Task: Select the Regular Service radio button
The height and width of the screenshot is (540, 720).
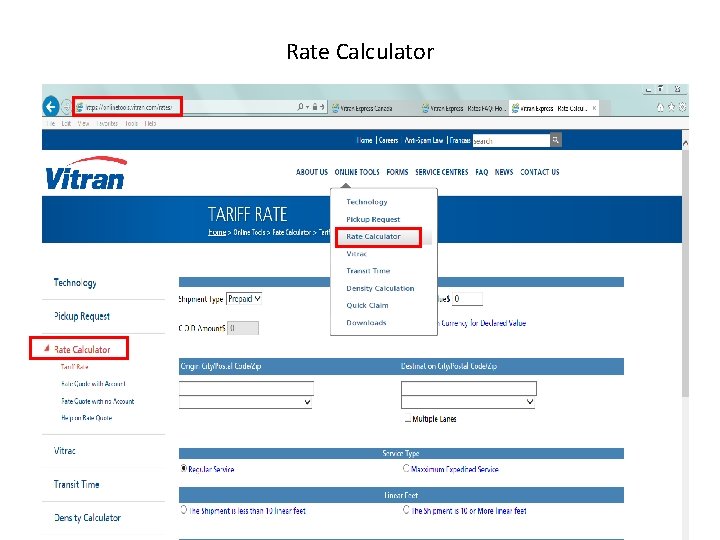Action: tap(184, 468)
